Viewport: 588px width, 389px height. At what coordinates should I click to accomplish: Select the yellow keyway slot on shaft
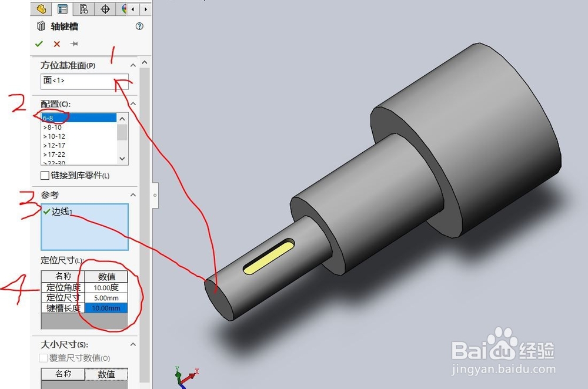[269, 257]
